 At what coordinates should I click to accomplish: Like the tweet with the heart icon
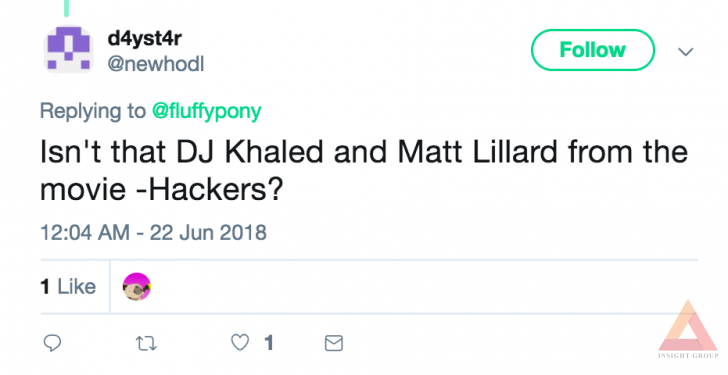click(x=240, y=343)
